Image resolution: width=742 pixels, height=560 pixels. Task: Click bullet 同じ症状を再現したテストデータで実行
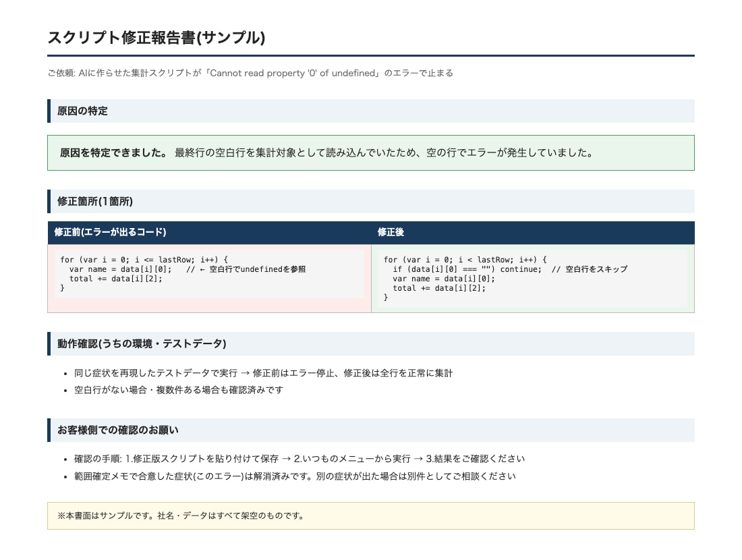point(263,373)
